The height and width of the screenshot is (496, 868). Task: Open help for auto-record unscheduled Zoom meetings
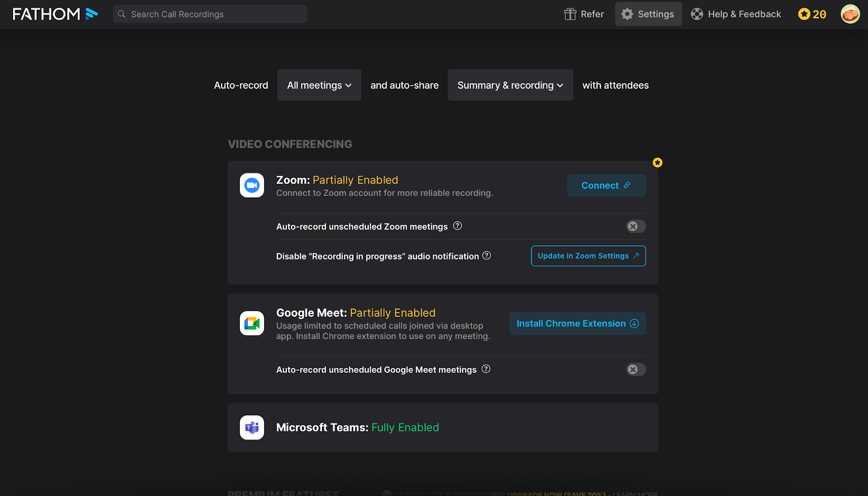457,226
